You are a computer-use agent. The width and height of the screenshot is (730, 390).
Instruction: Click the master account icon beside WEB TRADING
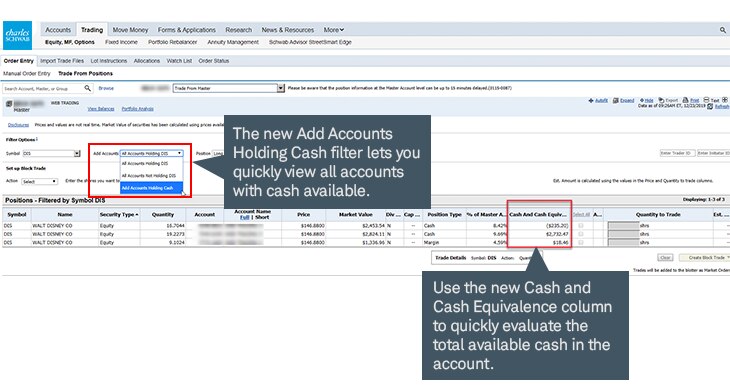coord(9,104)
